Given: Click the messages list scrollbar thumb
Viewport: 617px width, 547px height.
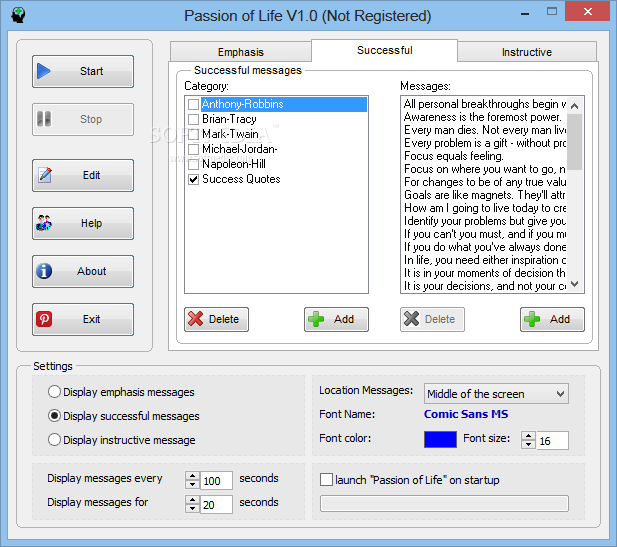Looking at the screenshot, I should coord(575,142).
